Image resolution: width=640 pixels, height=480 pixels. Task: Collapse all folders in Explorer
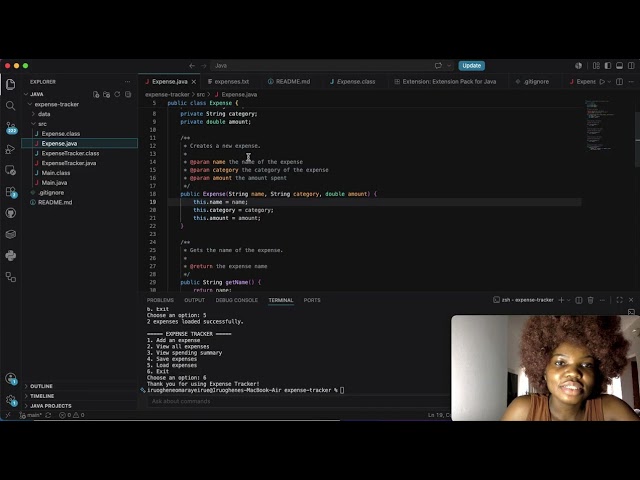[x=128, y=94]
